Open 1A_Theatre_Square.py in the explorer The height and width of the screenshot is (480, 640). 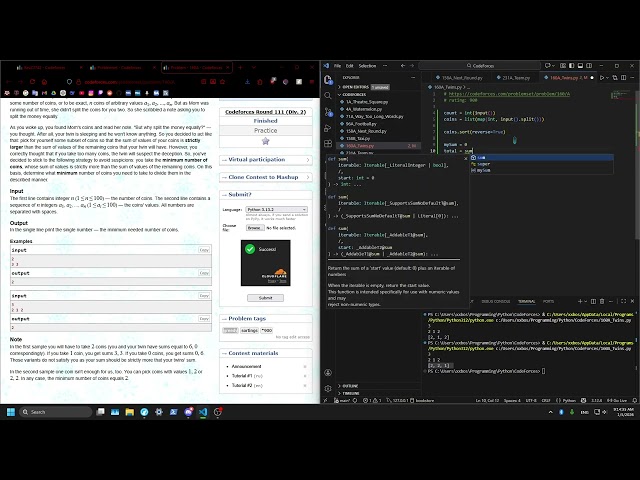pos(367,102)
